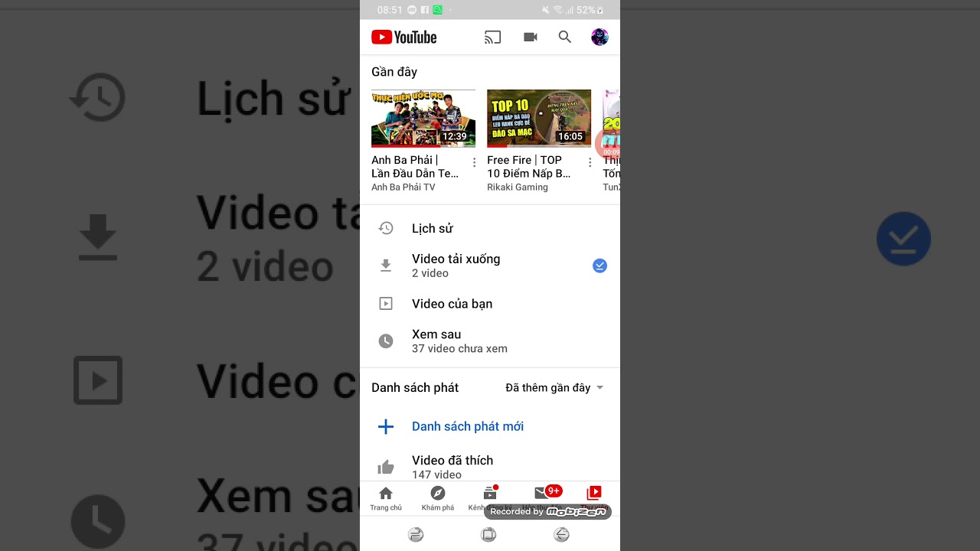Play Anh Ba Phải video thumbnail
Image resolution: width=980 pixels, height=551 pixels.
(x=423, y=118)
